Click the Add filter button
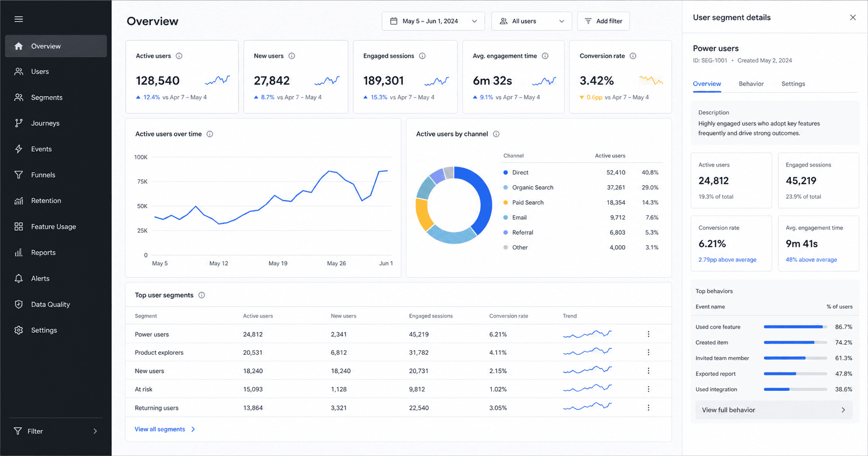 click(604, 21)
